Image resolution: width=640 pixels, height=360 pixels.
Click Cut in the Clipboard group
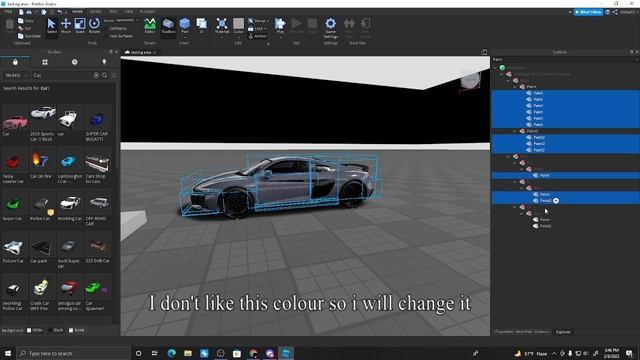[x=25, y=28]
